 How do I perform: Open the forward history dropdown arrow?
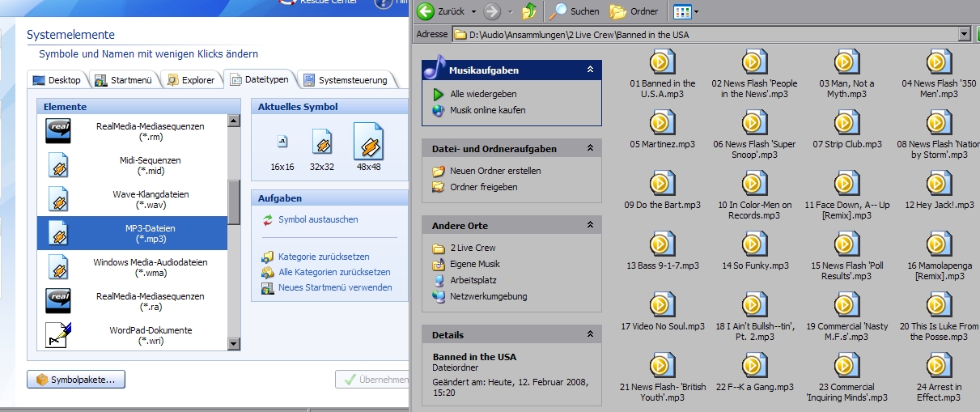point(510,11)
